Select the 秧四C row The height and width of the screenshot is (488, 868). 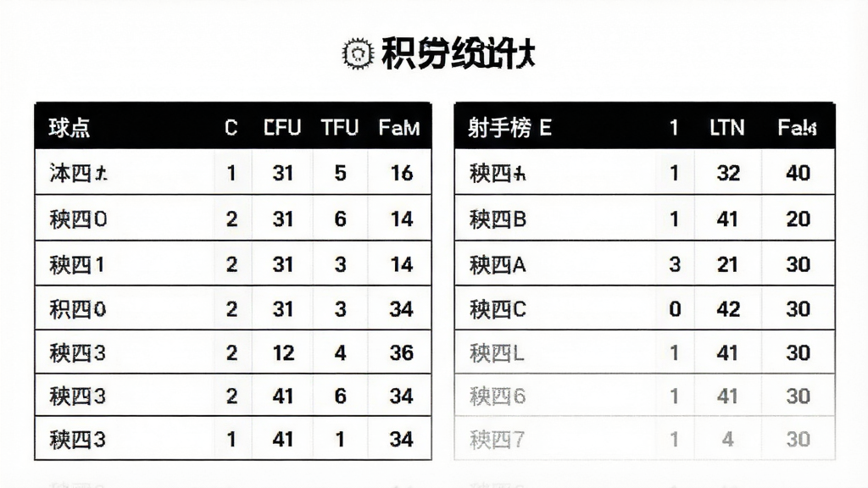[x=644, y=308]
